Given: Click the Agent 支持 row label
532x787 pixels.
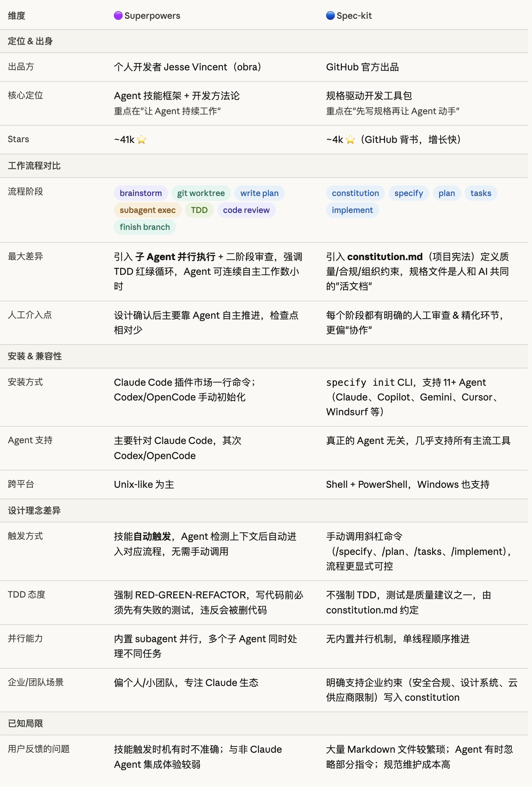Looking at the screenshot, I should tap(30, 440).
